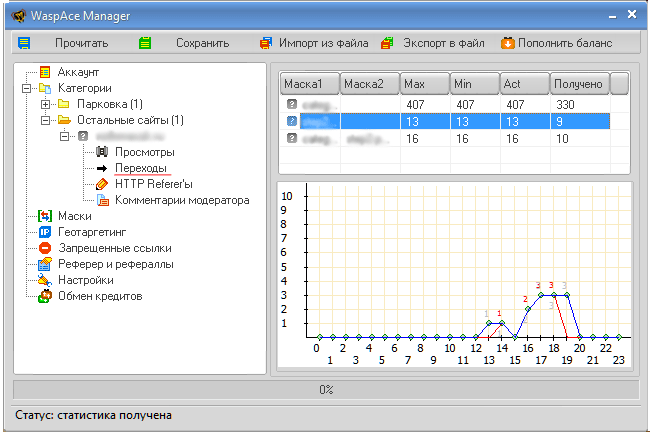This screenshot has height=432, width=650.
Task: Sort by the Act column header
Action: coord(525,84)
